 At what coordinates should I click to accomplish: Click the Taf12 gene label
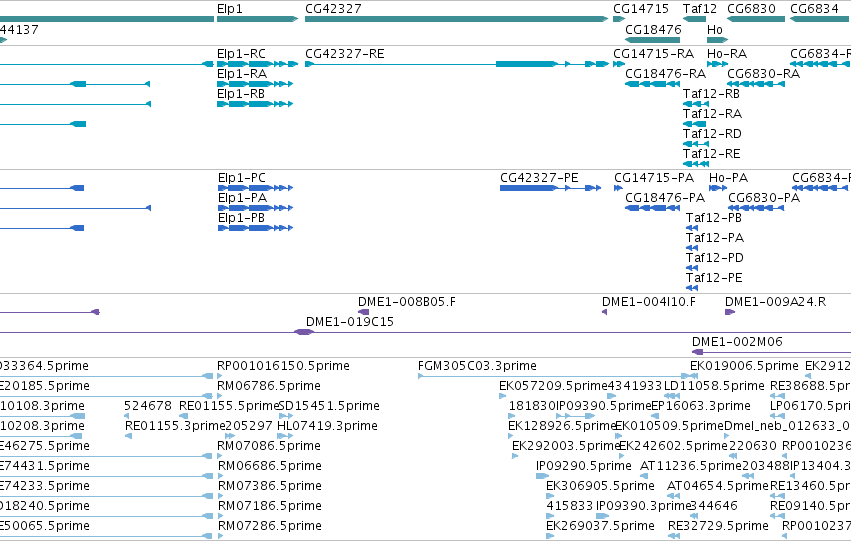700,9
